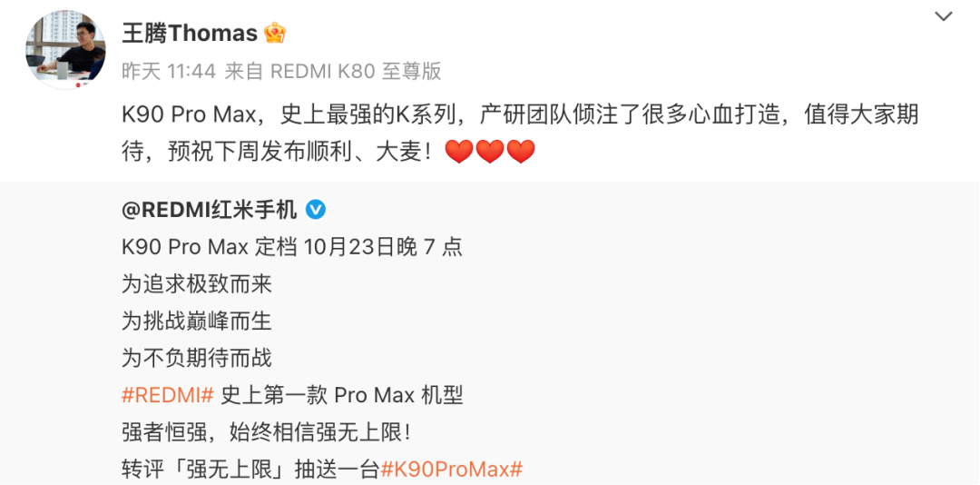Open the @REDMI红米手机 account link
Image resolution: width=980 pixels, height=485 pixels.
210,211
